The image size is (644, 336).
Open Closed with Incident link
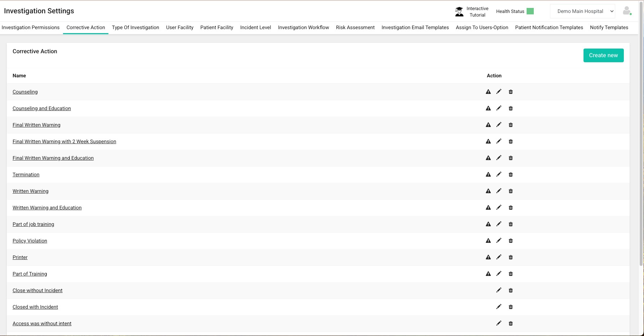pyautogui.click(x=35, y=307)
